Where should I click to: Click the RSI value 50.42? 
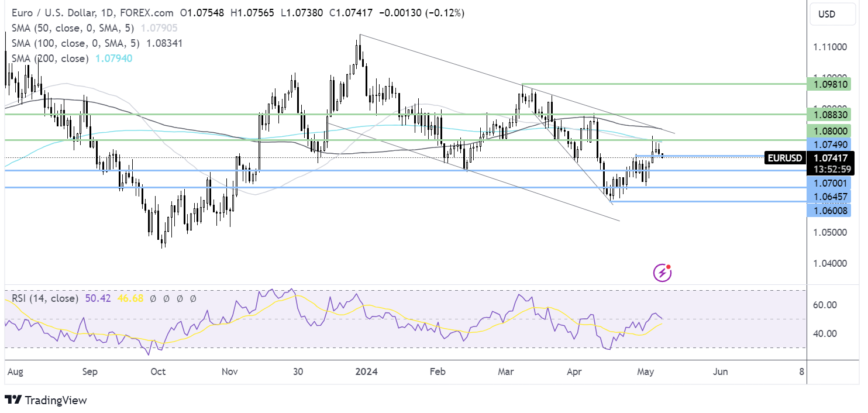97,298
